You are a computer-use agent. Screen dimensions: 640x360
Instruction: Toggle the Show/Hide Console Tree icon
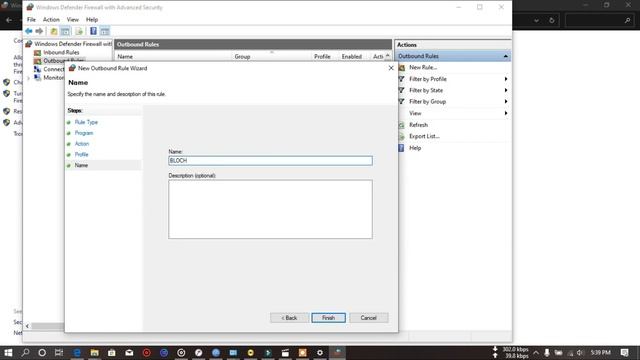point(65,31)
